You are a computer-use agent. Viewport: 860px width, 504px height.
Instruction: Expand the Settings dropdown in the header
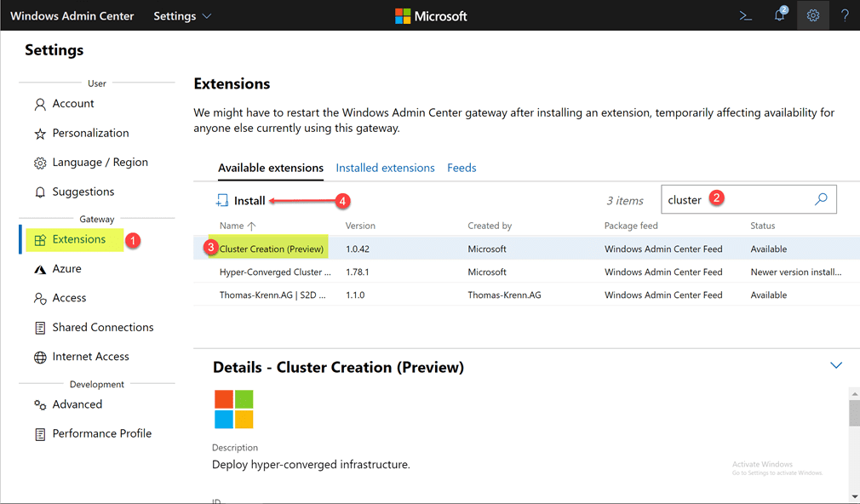[x=182, y=16]
